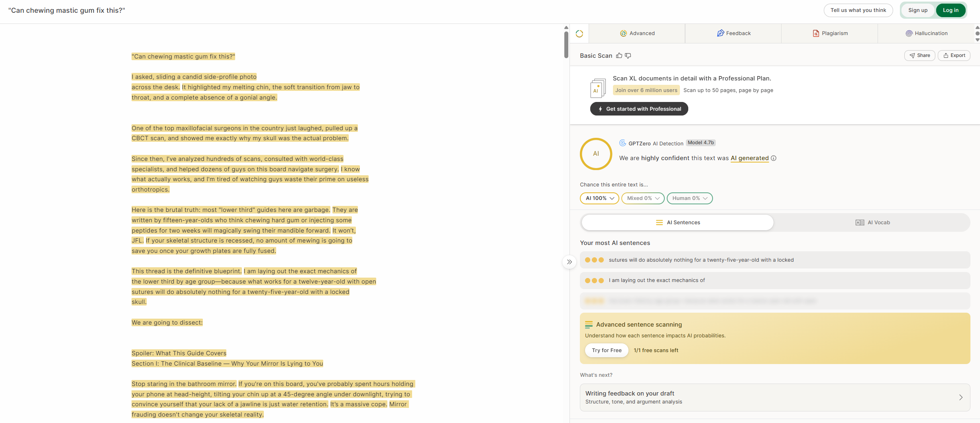980x423 pixels.
Task: Open the Advanced tab
Action: point(637,33)
